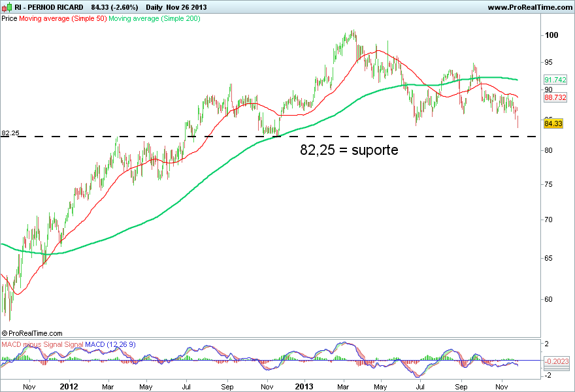Viewport: 575px width, 392px height.
Task: Click the "84.33 (-2.60%)" quote in header
Action: pyautogui.click(x=115, y=7)
